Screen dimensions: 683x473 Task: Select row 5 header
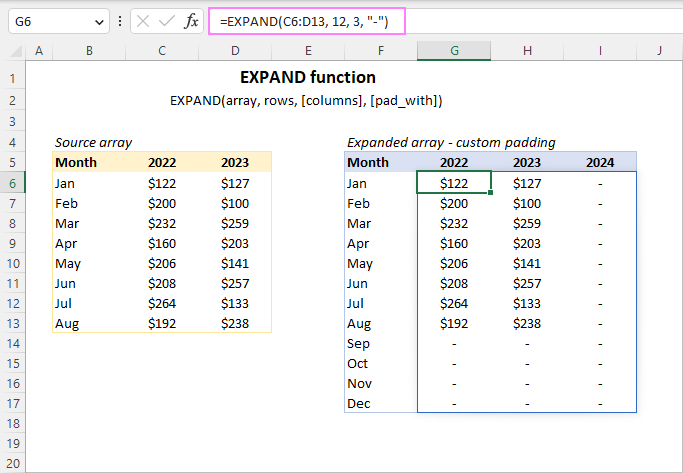point(13,162)
